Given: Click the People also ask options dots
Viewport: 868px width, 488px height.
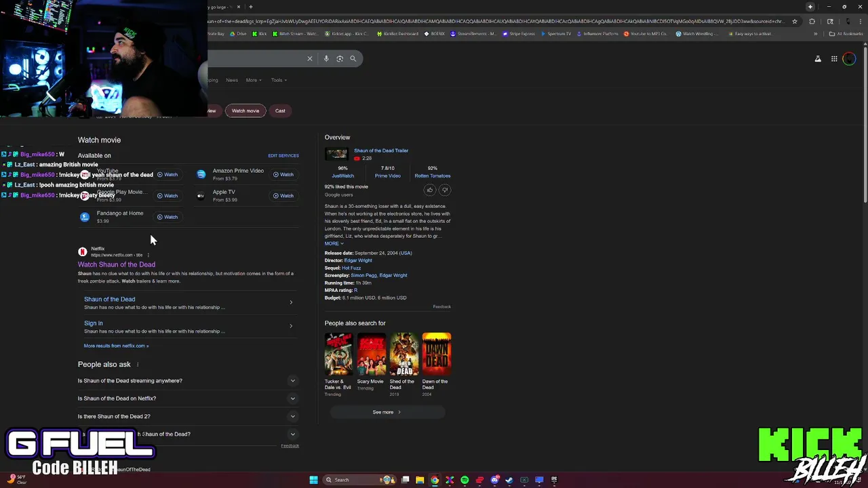Looking at the screenshot, I should [138, 365].
